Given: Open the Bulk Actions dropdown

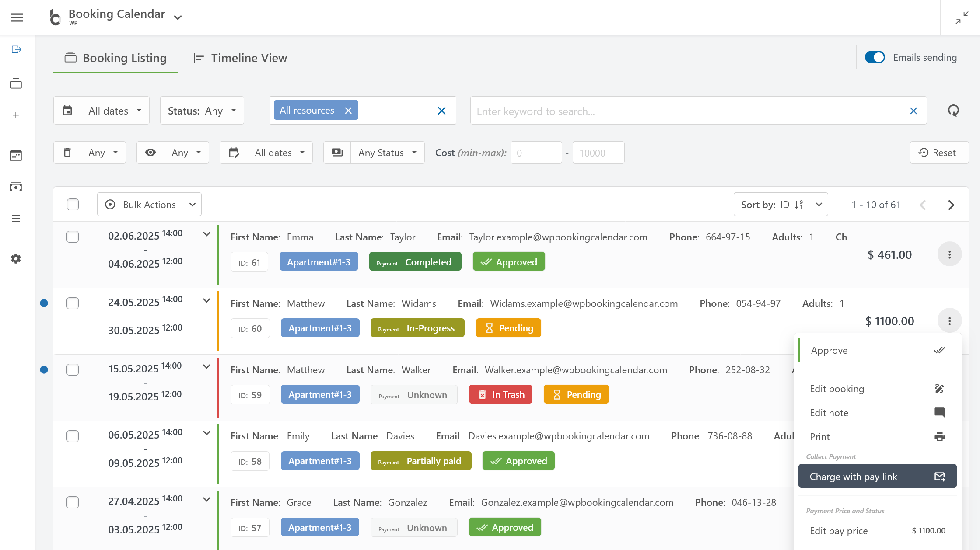Looking at the screenshot, I should pos(149,205).
